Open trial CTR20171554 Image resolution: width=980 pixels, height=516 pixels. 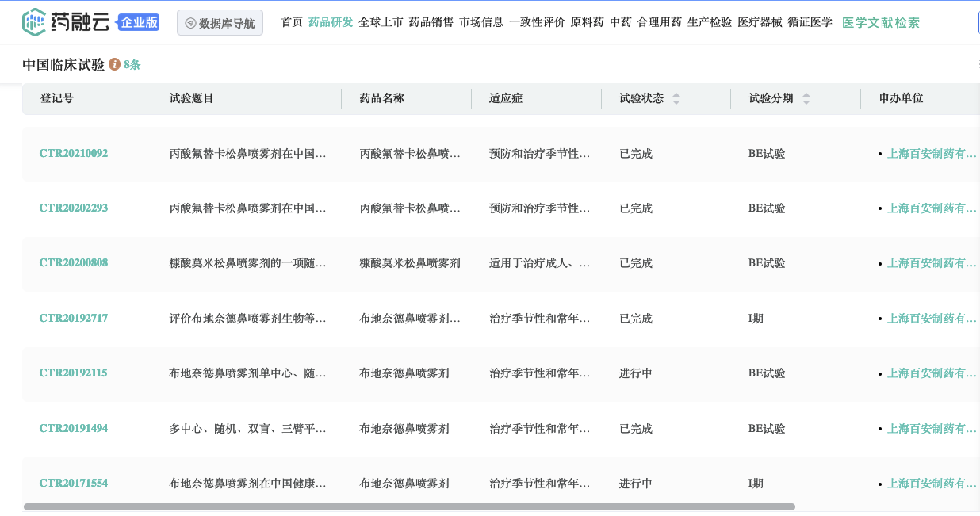pos(74,483)
